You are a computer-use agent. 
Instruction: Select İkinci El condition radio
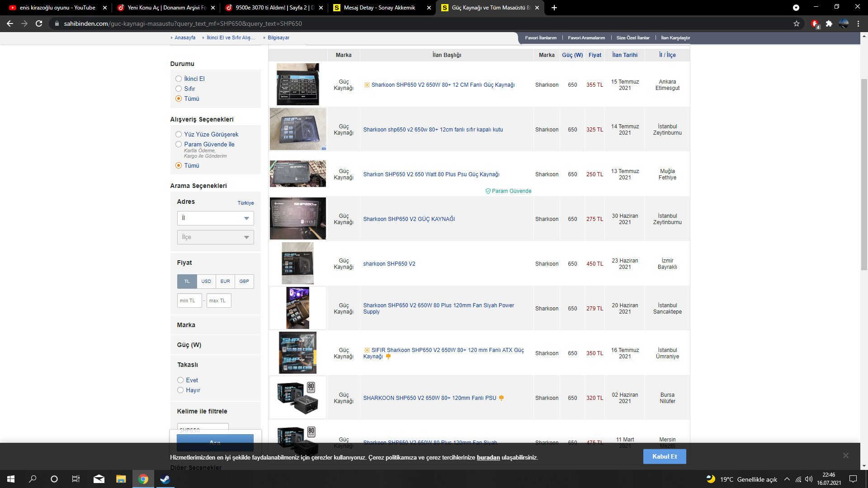click(179, 79)
